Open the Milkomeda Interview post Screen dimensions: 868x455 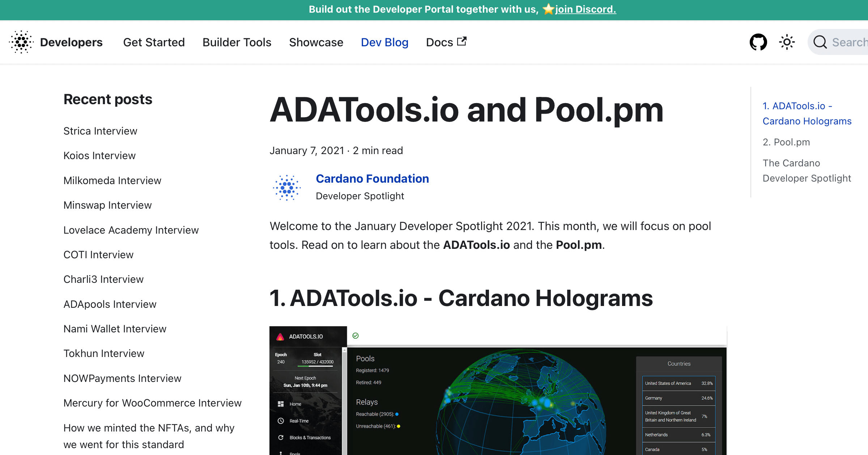(112, 180)
